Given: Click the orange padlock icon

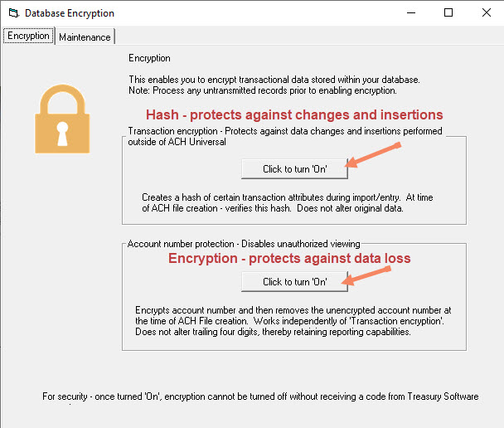Looking at the screenshot, I should click(62, 119).
